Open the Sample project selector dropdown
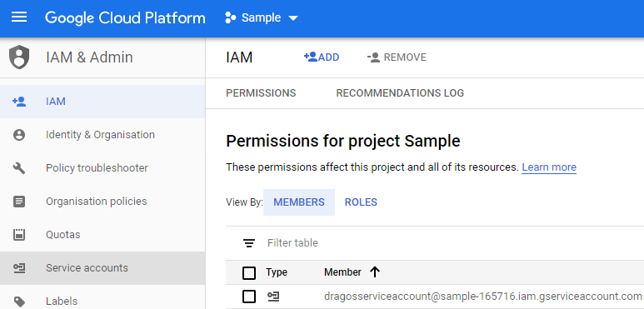644x309 pixels. 262,18
